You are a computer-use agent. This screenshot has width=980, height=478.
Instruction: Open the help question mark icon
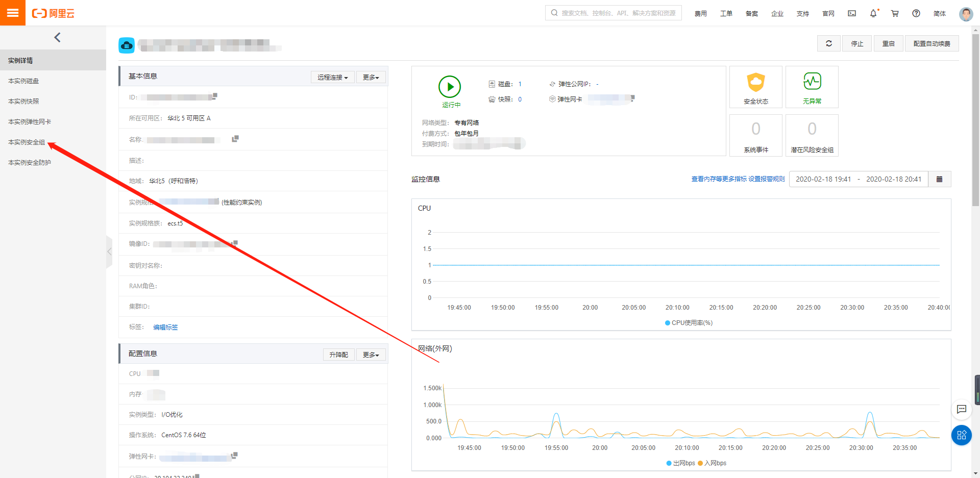916,13
